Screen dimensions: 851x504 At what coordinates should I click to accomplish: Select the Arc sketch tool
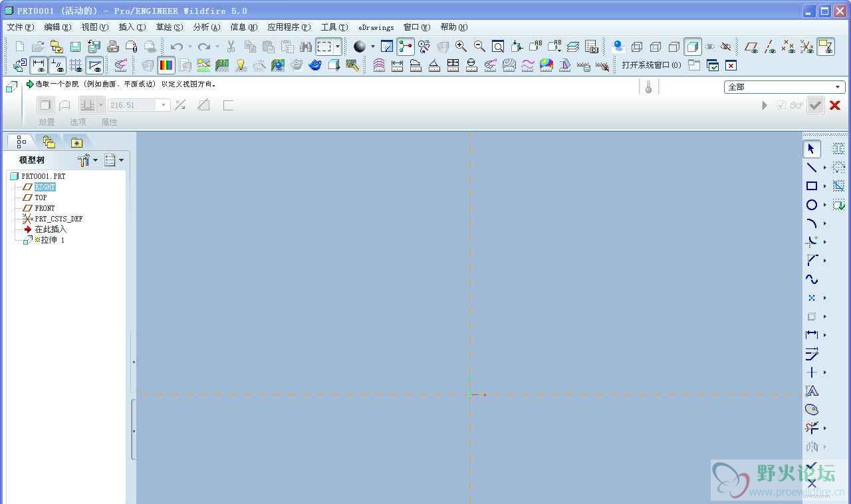click(812, 223)
